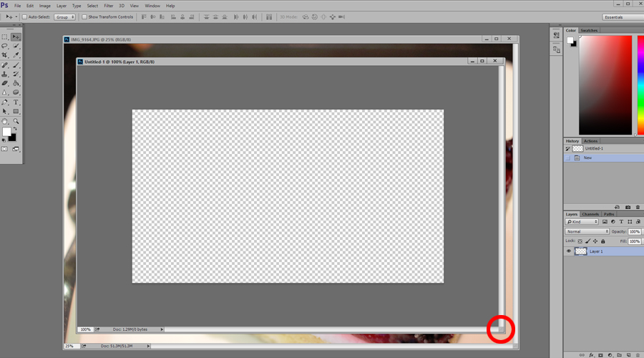Select the Crop tool
Viewport: 644px width, 358px height.
(5, 55)
